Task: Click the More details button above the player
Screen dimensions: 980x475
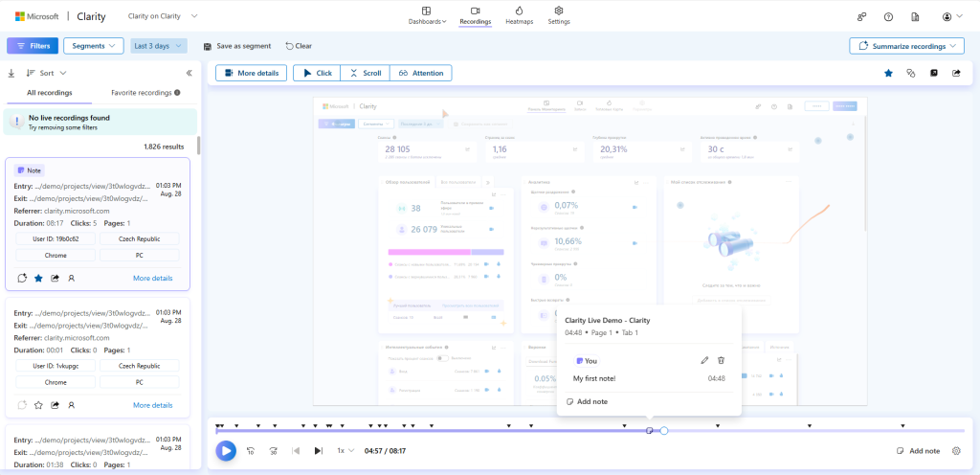Action: pyautogui.click(x=252, y=73)
